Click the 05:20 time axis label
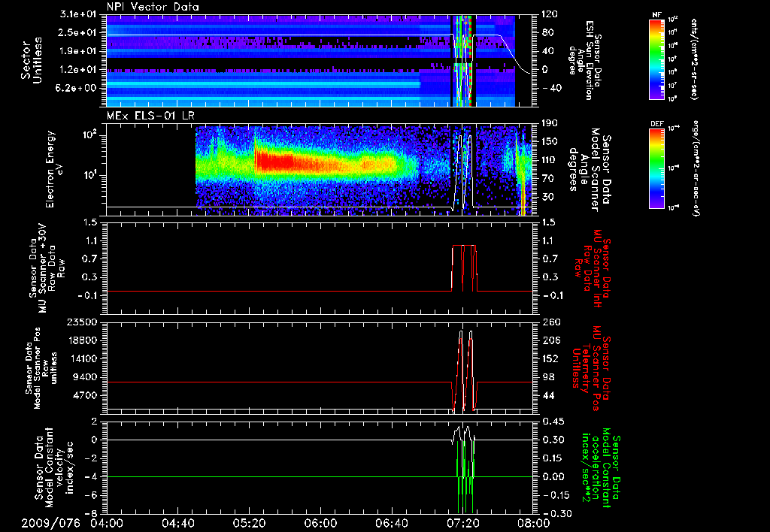This screenshot has width=770, height=532. 249,523
